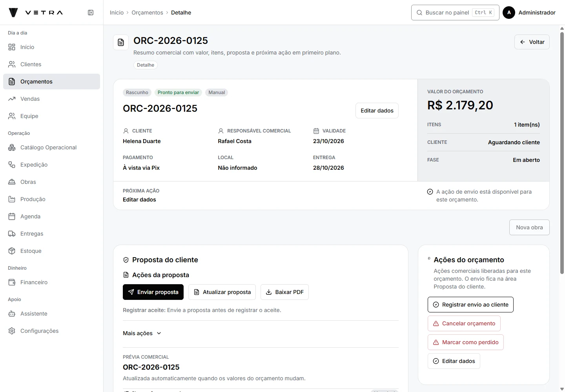Click the Financeiro wallet icon
565x392 pixels.
(x=12, y=282)
